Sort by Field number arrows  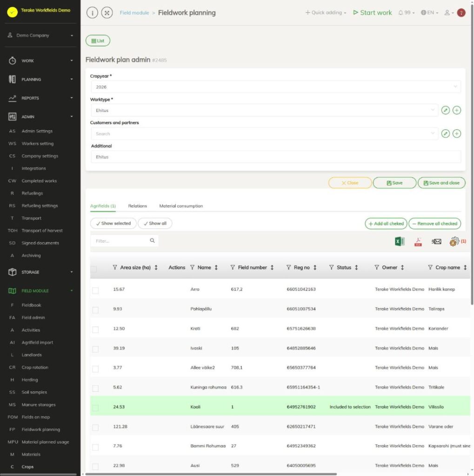click(x=272, y=267)
